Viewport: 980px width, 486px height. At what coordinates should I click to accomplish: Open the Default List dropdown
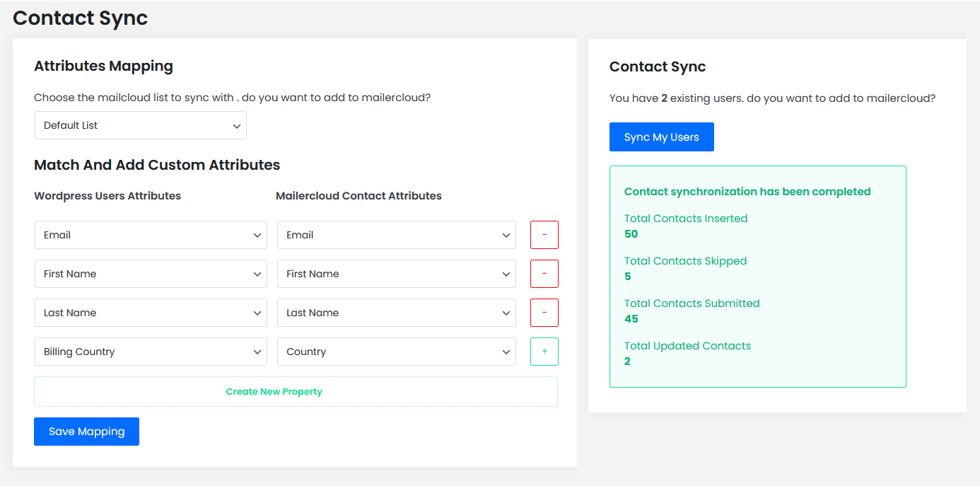tap(141, 125)
